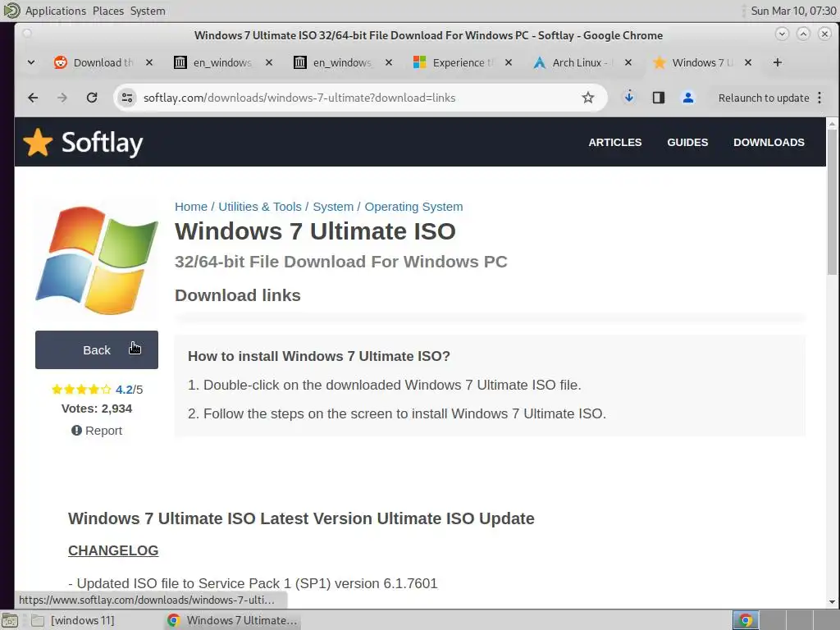Open ARTICLES in Softlay navigation

[x=615, y=142]
